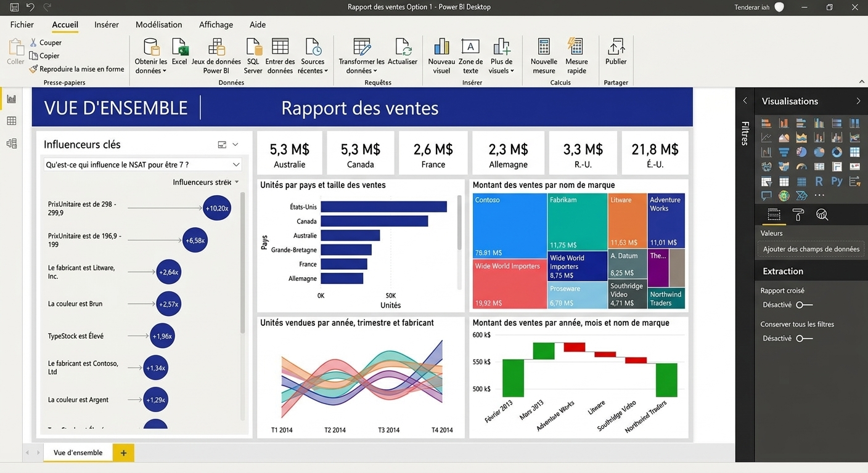
Task: Switch to the Model view icon
Action: (11, 144)
